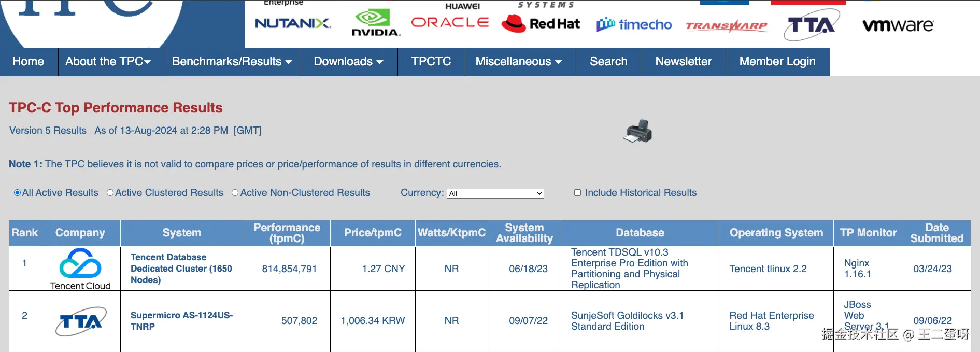Click the 814,854,791 performance value

pyautogui.click(x=289, y=269)
